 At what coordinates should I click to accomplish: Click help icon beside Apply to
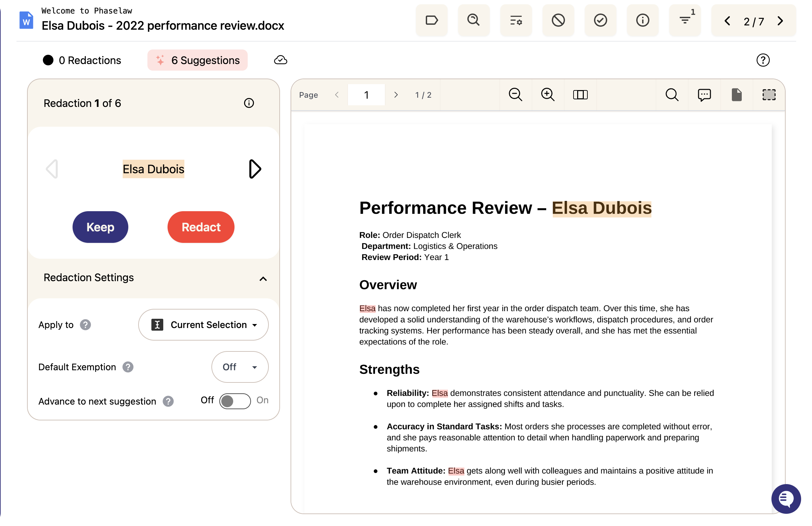85,325
